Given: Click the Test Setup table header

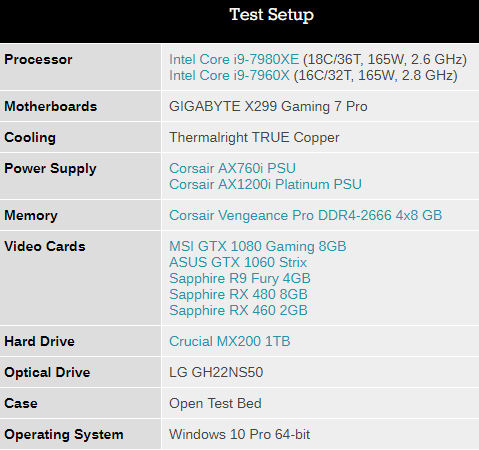Looking at the screenshot, I should tap(272, 15).
